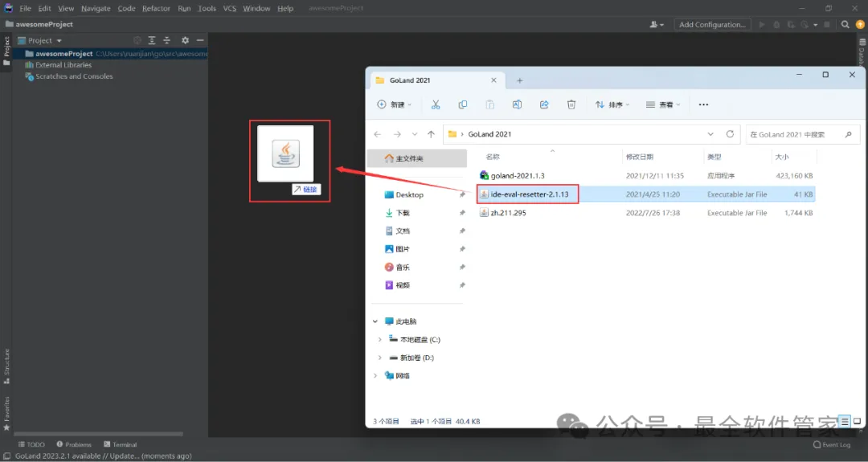Click the Copy icon in Explorer toolbar
The height and width of the screenshot is (462, 868).
463,104
